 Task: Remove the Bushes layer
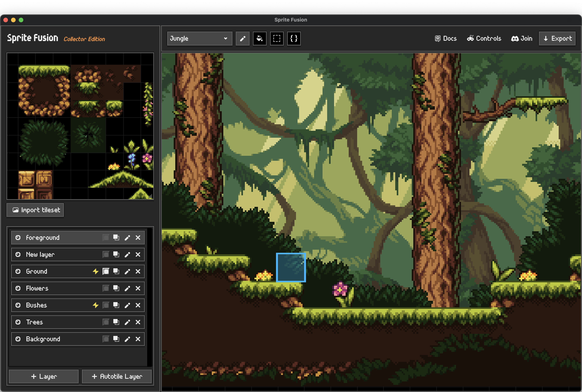coord(138,305)
